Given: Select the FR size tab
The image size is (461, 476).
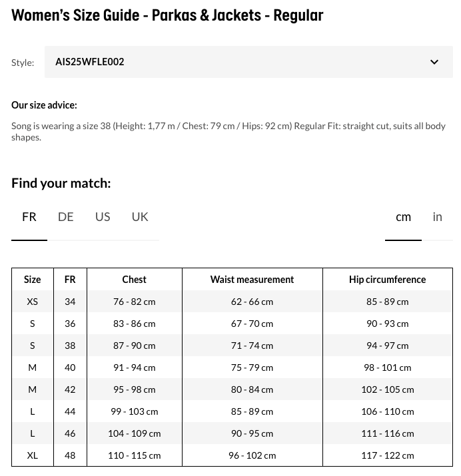Looking at the screenshot, I should click(29, 217).
